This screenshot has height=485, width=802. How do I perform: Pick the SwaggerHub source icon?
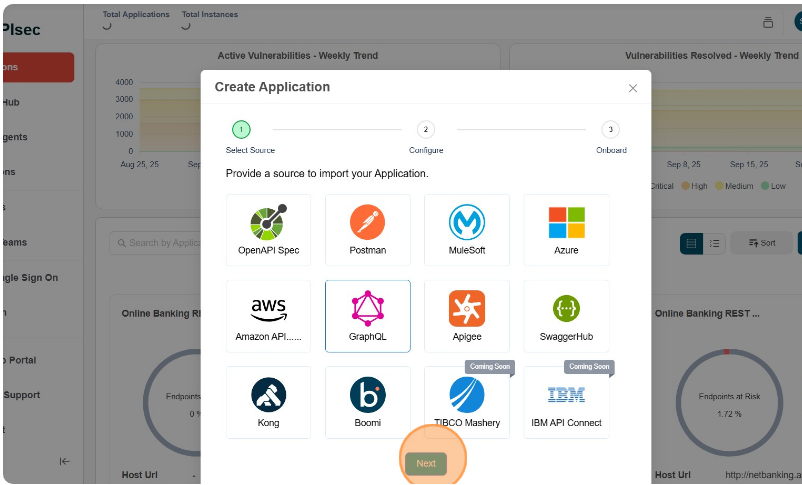pos(566,316)
